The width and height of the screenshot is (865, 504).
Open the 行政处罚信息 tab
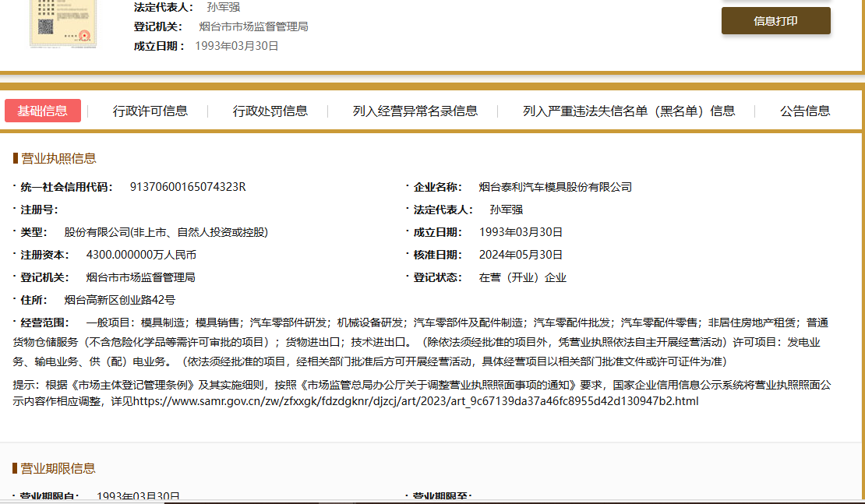tap(270, 111)
